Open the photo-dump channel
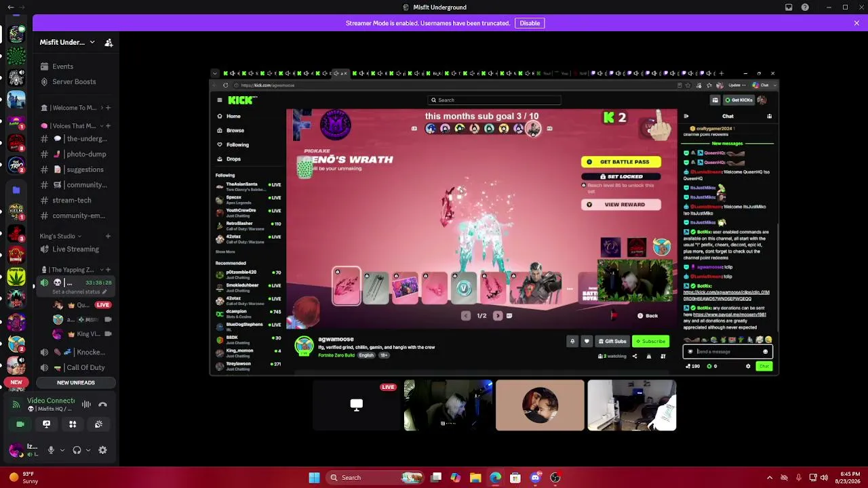This screenshot has height=488, width=868. (x=77, y=155)
